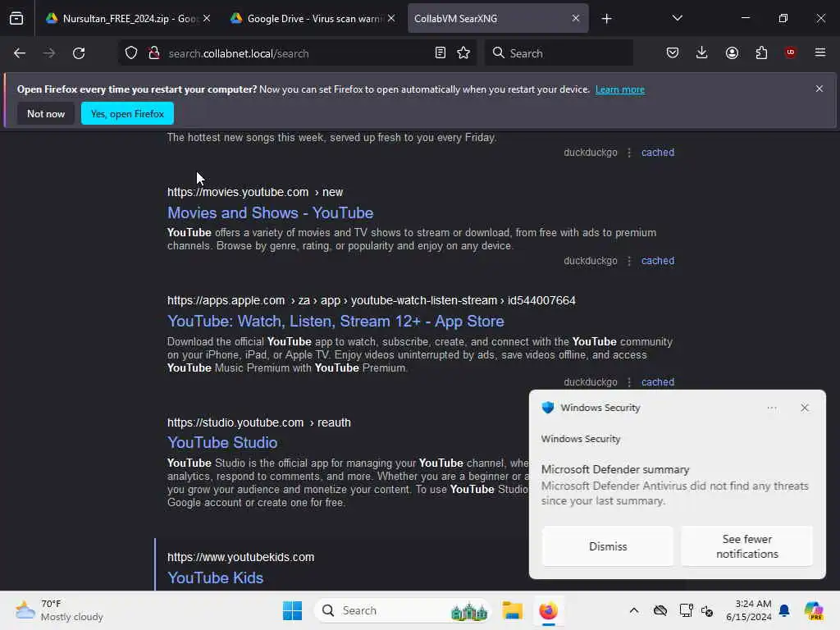The width and height of the screenshot is (840, 630).
Task: Open the Extensions puzzle icon
Action: [x=761, y=53]
